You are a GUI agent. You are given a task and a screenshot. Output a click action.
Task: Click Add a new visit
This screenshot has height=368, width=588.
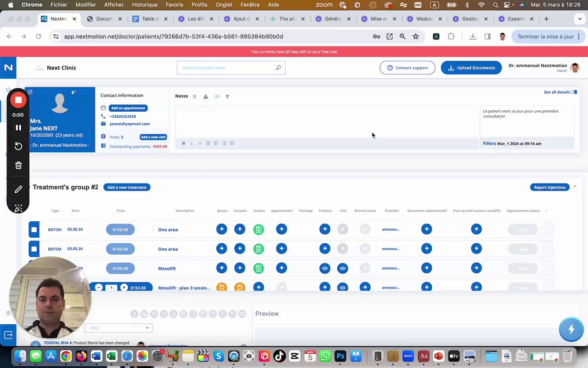[153, 137]
